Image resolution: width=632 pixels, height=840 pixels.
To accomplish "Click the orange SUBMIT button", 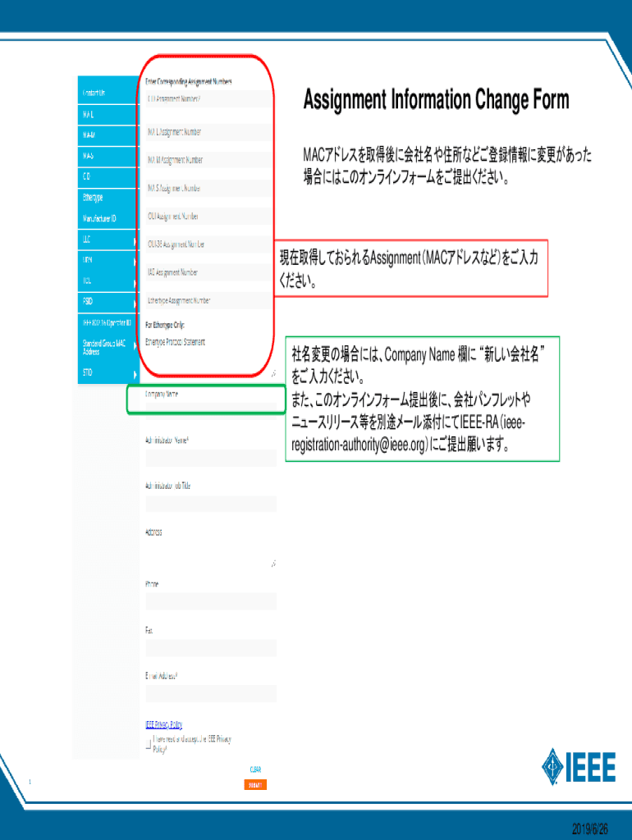I will click(255, 785).
